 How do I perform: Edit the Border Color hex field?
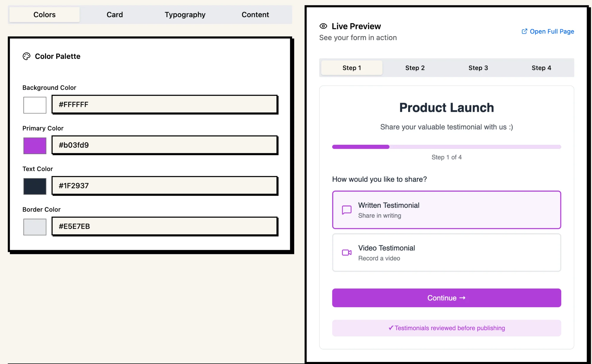pyautogui.click(x=165, y=226)
